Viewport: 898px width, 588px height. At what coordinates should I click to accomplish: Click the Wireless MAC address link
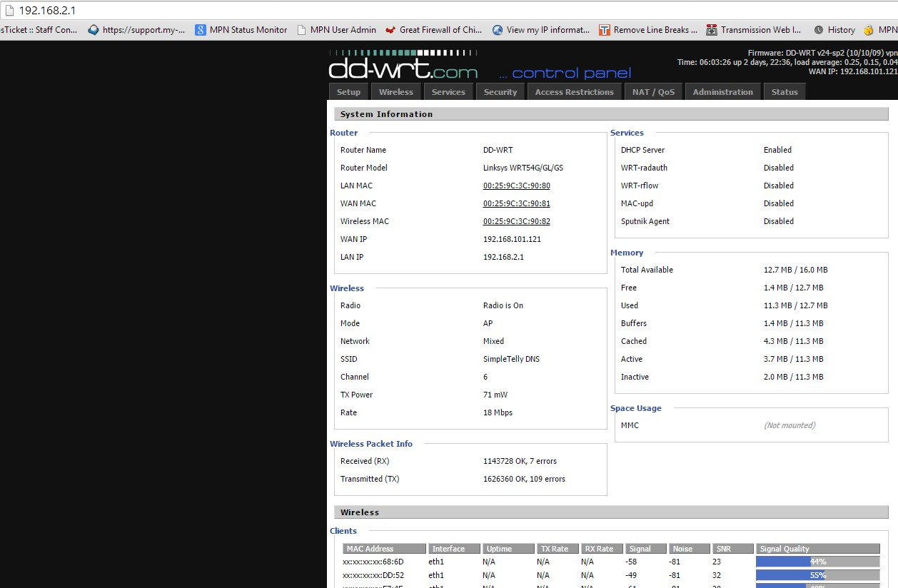517,221
